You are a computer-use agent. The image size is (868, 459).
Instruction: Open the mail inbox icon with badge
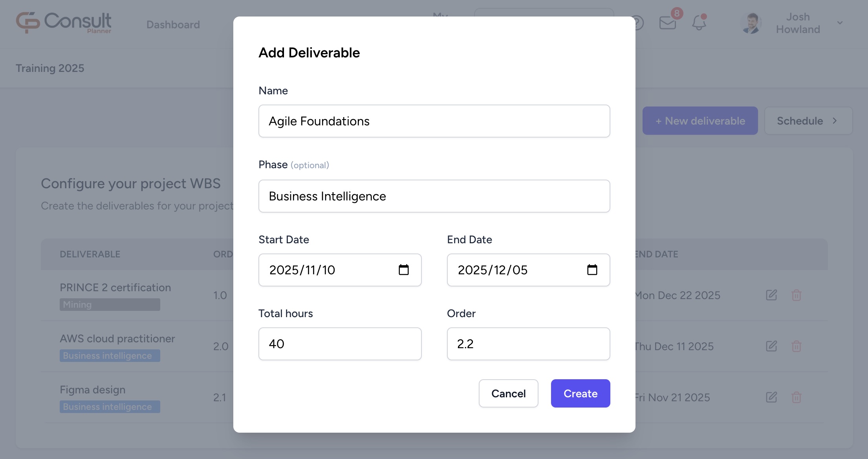click(x=668, y=23)
